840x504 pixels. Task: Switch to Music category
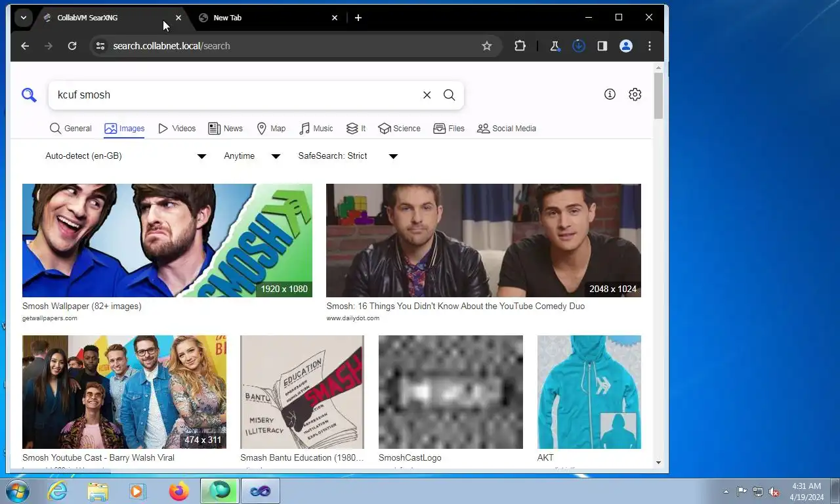tap(316, 129)
